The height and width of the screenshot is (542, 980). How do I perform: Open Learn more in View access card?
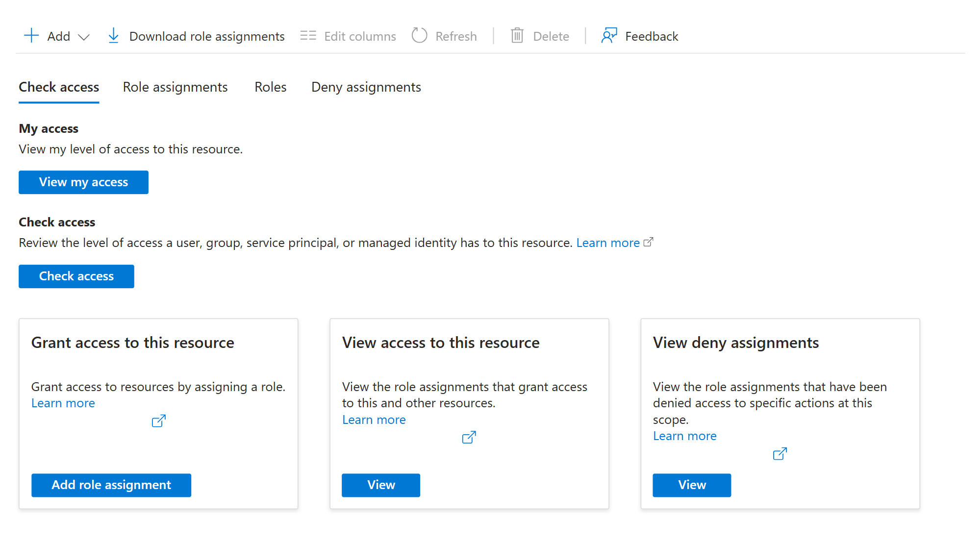374,420
